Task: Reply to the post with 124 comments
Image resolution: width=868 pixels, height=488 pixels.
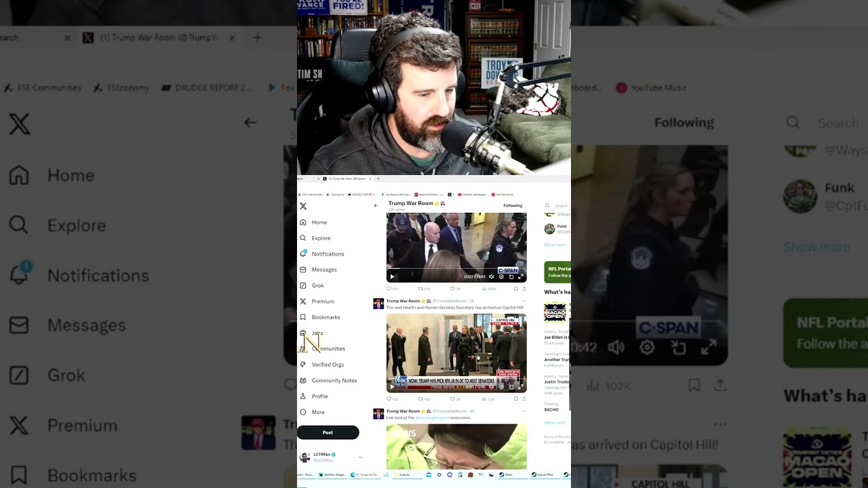Action: coord(392,289)
